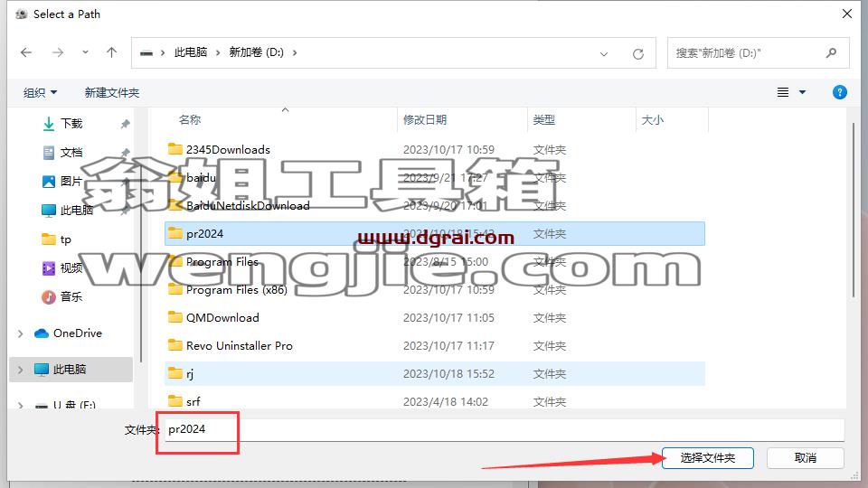Open address bar history dropdown
Image resolution: width=868 pixels, height=488 pixels.
pyautogui.click(x=604, y=53)
